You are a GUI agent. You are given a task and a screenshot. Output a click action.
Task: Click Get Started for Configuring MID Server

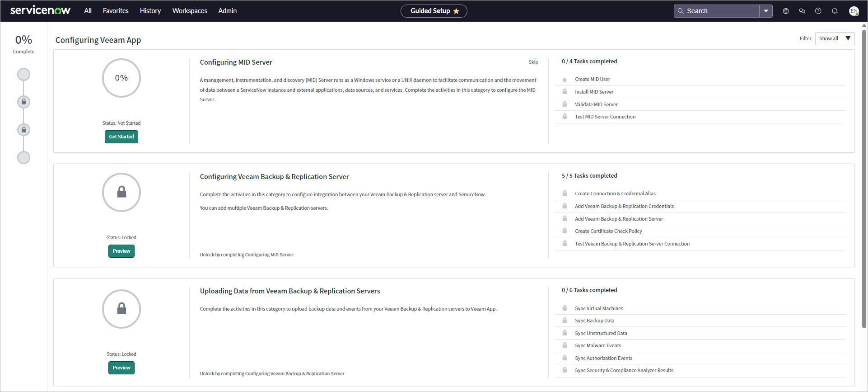[121, 137]
